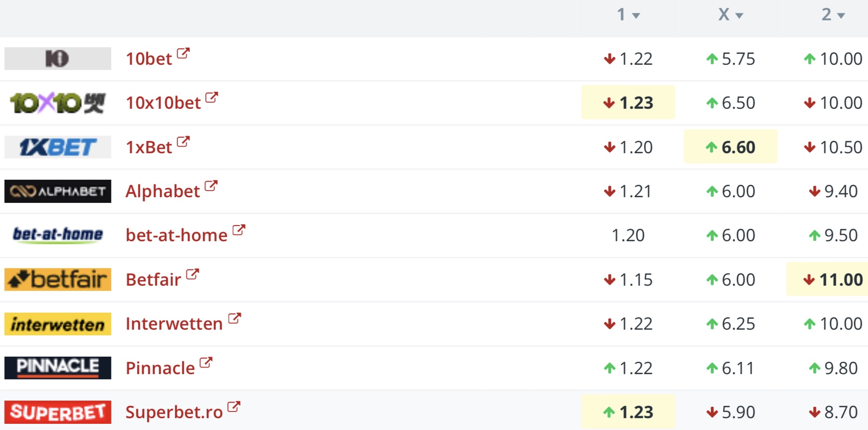This screenshot has width=868, height=430.
Task: Click the Superbet red logo
Action: coord(58,412)
